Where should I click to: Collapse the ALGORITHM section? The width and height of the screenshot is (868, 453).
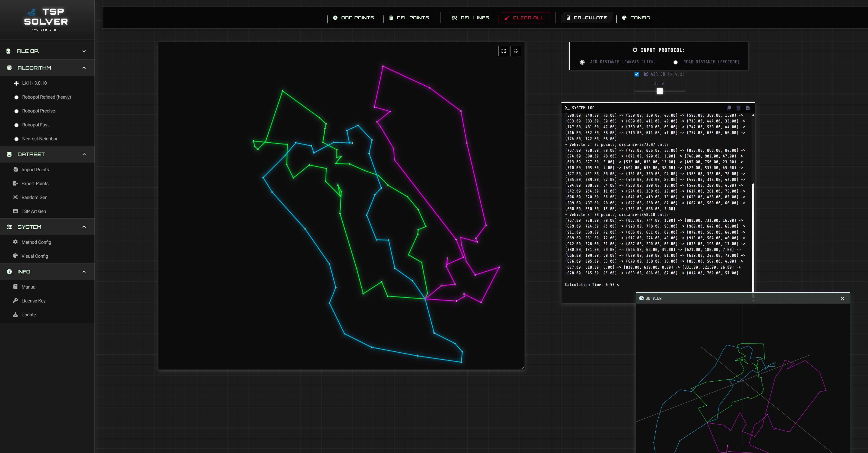tap(84, 68)
